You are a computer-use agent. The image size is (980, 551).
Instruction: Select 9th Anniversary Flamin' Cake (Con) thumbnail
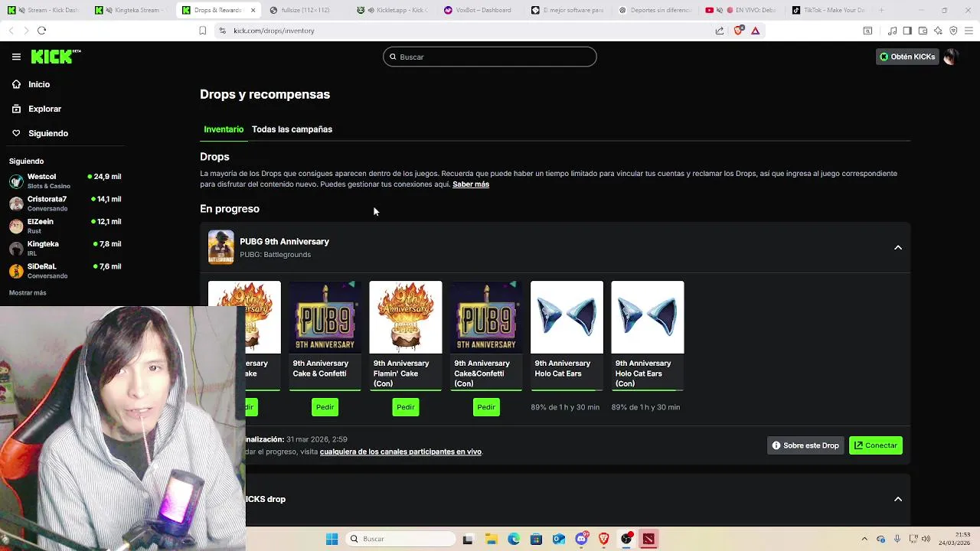(406, 318)
